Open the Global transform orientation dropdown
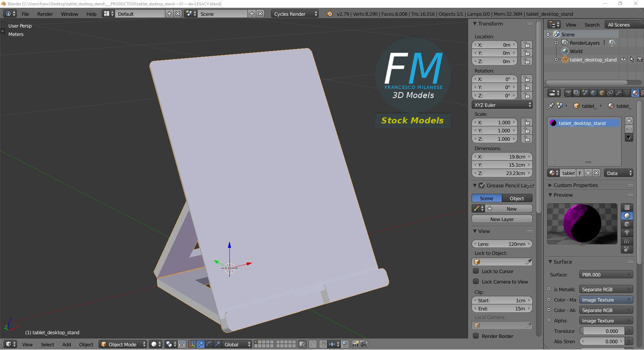The image size is (644, 350). click(237, 344)
